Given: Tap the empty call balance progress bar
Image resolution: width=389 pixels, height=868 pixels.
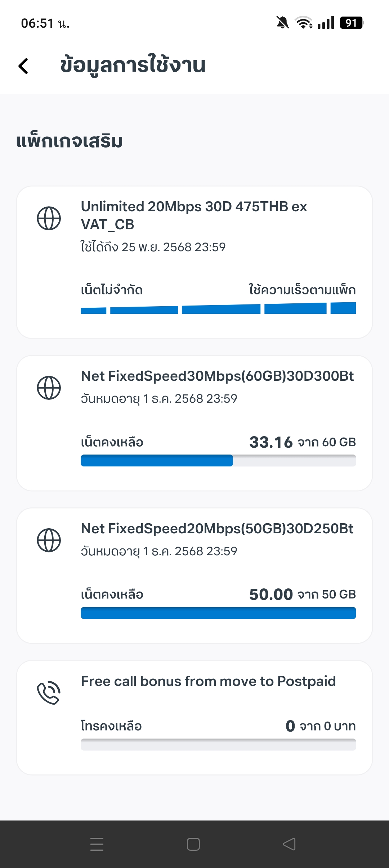Looking at the screenshot, I should (218, 745).
